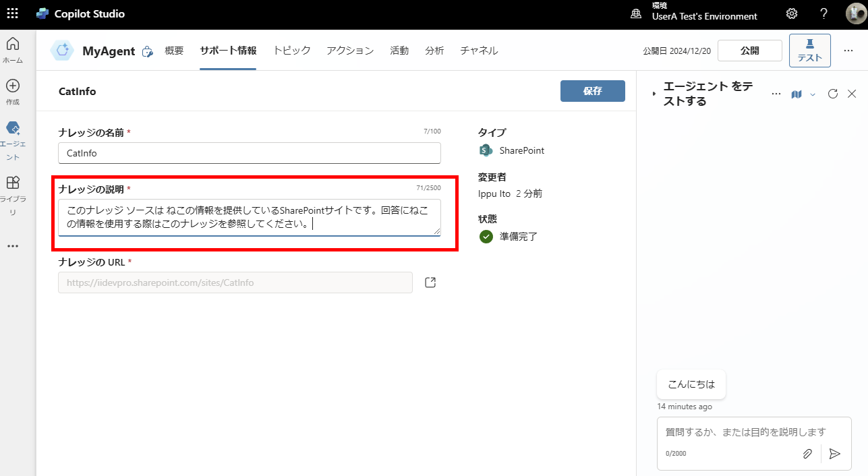
Task: Click the help question mark icon
Action: (x=823, y=13)
